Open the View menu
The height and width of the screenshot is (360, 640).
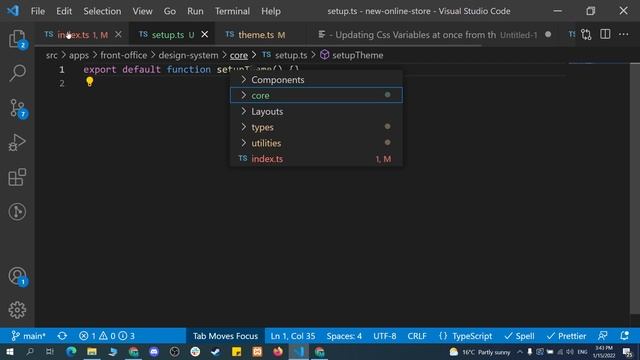[142, 11]
